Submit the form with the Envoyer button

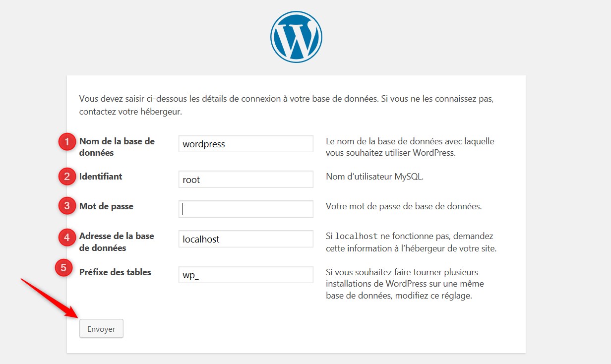click(x=101, y=329)
